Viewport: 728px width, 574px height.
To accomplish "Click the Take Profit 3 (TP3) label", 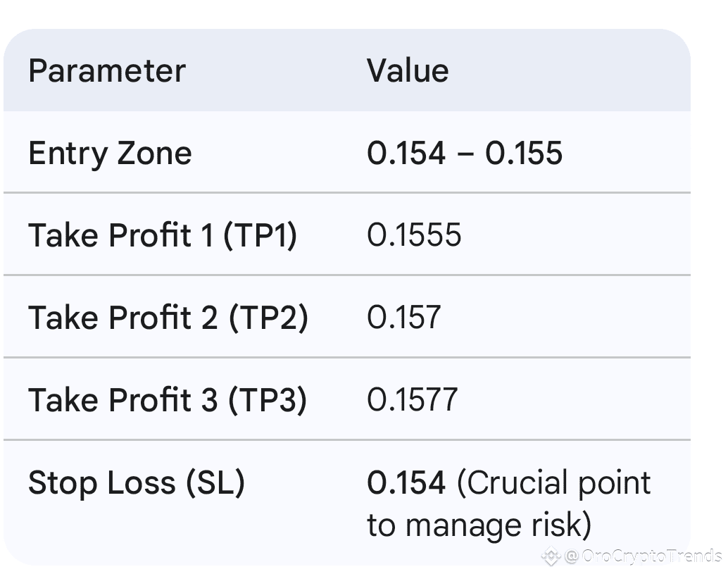I will (168, 399).
